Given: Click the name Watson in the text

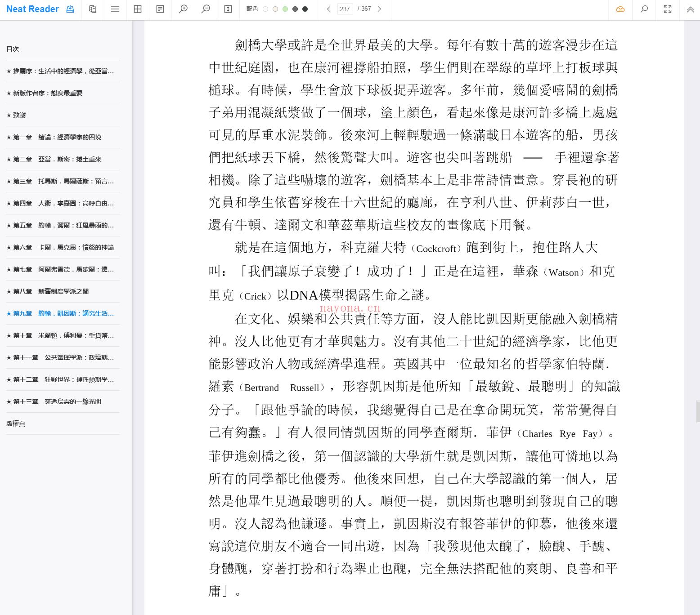Looking at the screenshot, I should point(564,272).
